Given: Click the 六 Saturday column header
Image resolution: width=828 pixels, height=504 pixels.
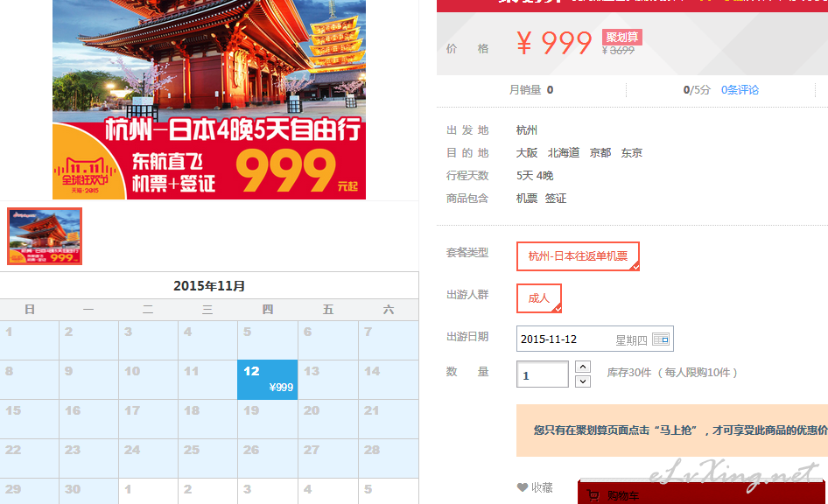Looking at the screenshot, I should pyautogui.click(x=388, y=310).
